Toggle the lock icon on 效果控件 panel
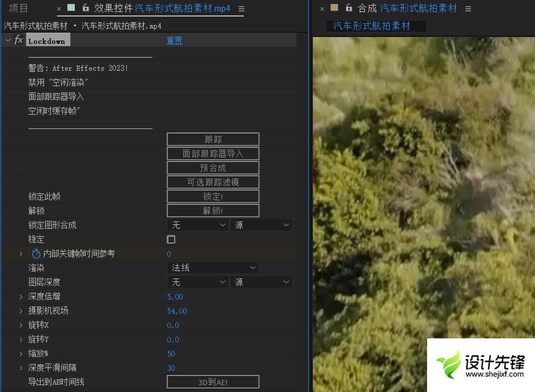 pos(86,8)
